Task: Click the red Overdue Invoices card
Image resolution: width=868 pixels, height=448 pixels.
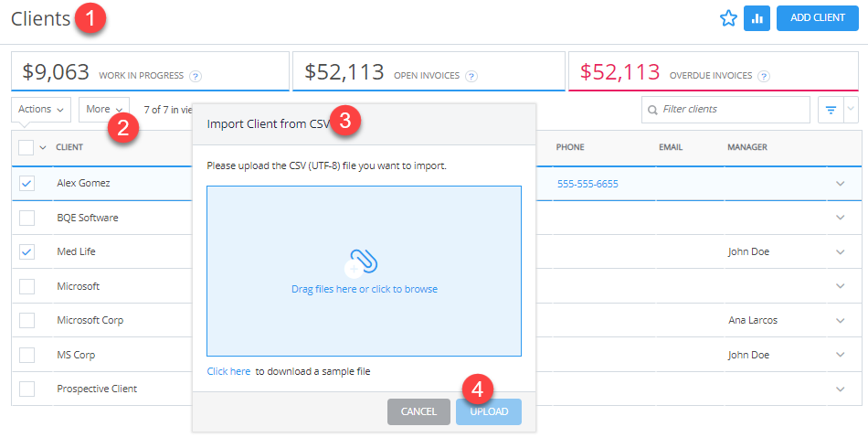Action: (x=714, y=71)
